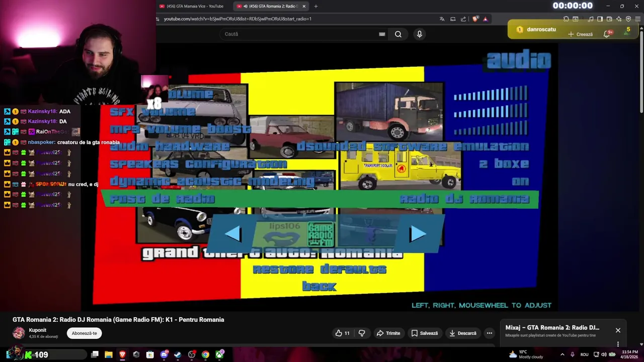
Task: Click the top volume bar meter
Action: click(491, 94)
